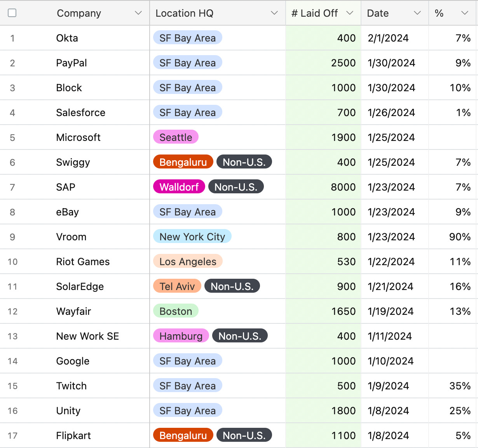Viewport: 478px width, 448px height.
Task: Select the 1/11/2024 date cell
Action: (395, 336)
